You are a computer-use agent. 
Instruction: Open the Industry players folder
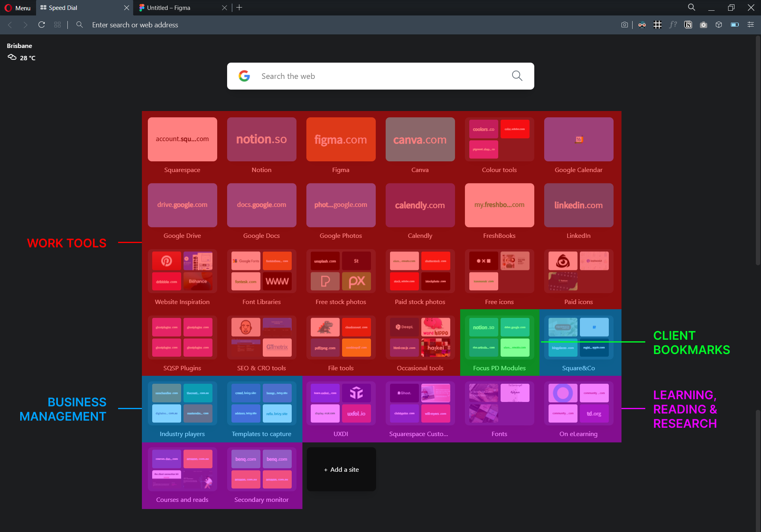click(182, 403)
